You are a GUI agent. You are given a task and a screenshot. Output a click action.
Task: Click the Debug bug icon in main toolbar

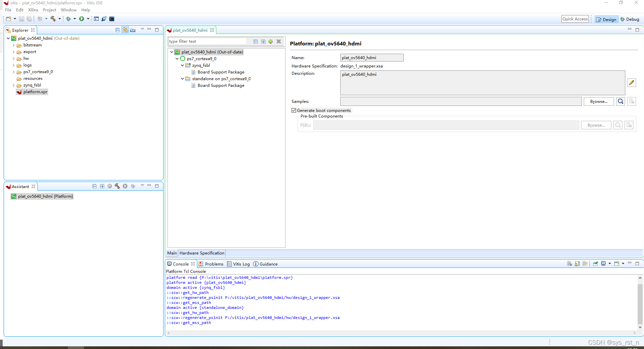coord(68,19)
